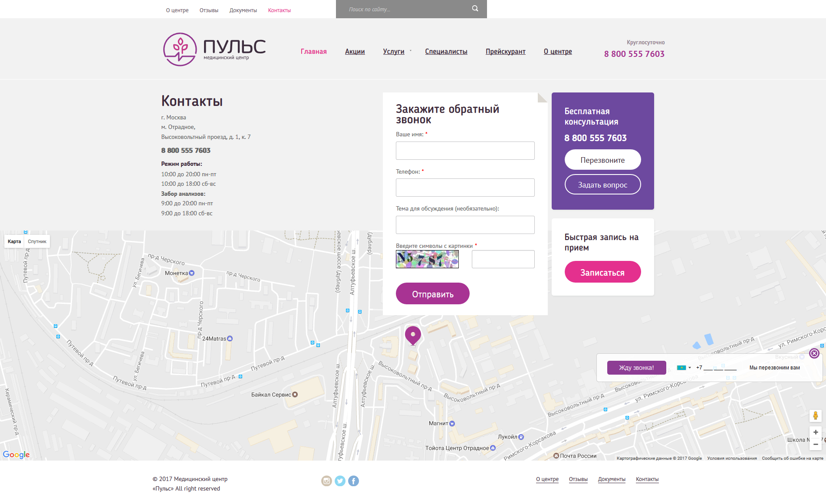This screenshot has height=504, width=826.
Task: Open Документы in top bar
Action: pyautogui.click(x=243, y=10)
